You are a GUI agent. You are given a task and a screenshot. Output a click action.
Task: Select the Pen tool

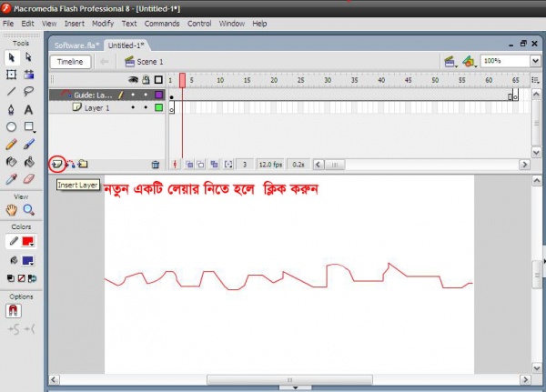coord(12,110)
